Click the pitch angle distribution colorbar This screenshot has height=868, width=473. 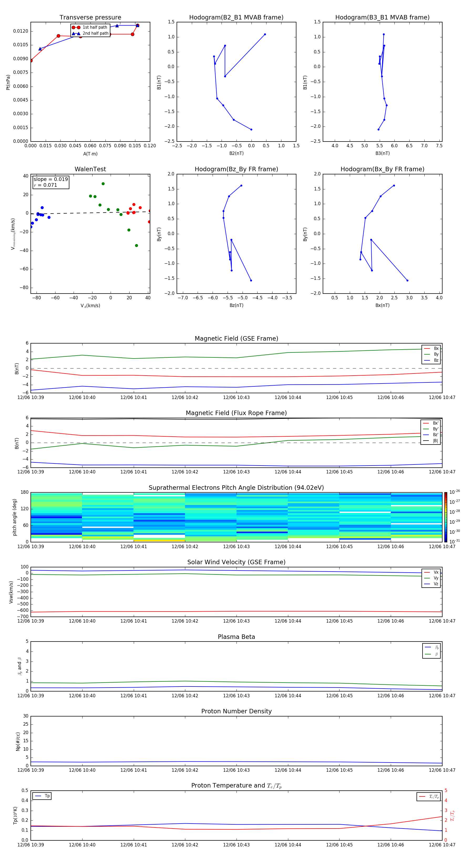pos(446,517)
